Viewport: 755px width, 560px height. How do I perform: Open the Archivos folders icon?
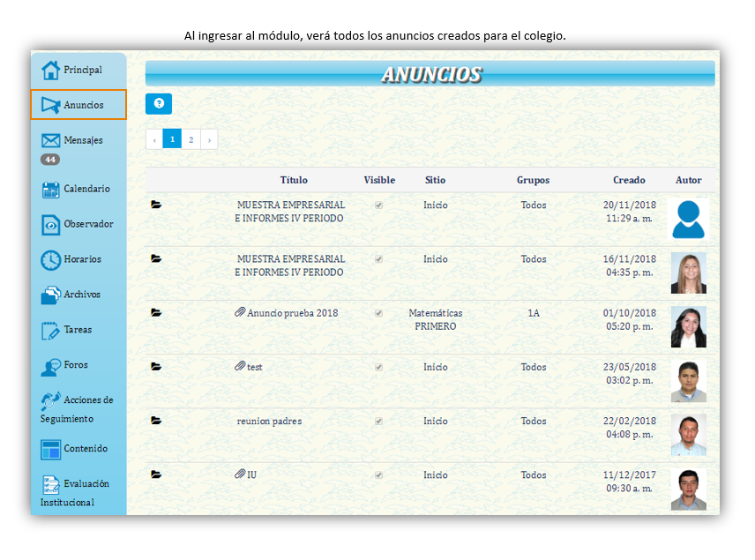pyautogui.click(x=50, y=295)
